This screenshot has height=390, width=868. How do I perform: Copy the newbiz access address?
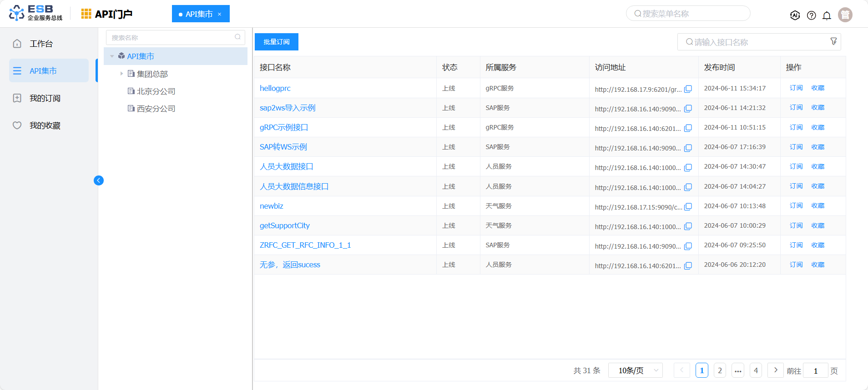[x=688, y=207]
